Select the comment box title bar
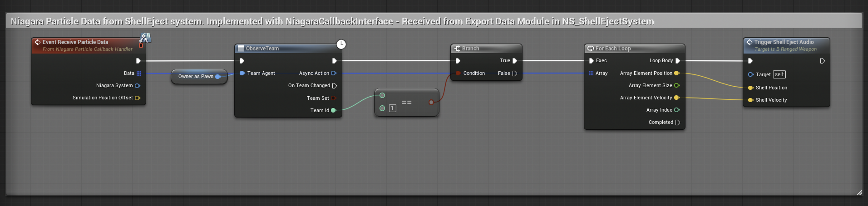This screenshot has height=206, width=868. point(434,21)
